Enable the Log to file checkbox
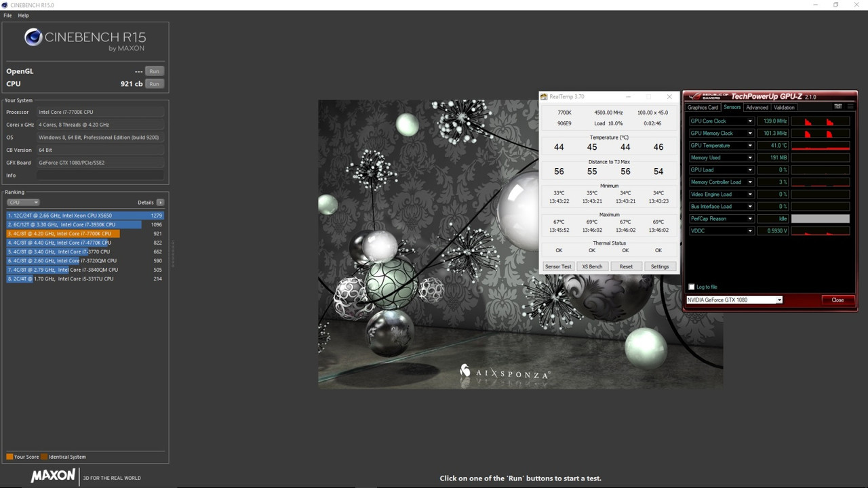This screenshot has width=868, height=488. [692, 287]
